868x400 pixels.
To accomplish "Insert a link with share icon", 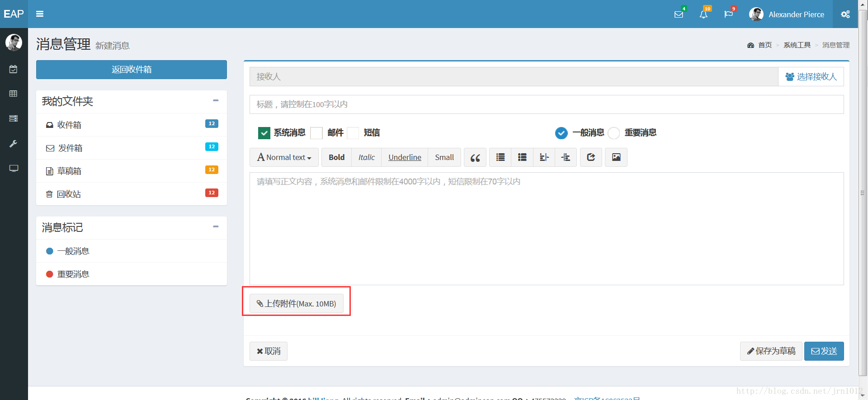I will tap(591, 157).
